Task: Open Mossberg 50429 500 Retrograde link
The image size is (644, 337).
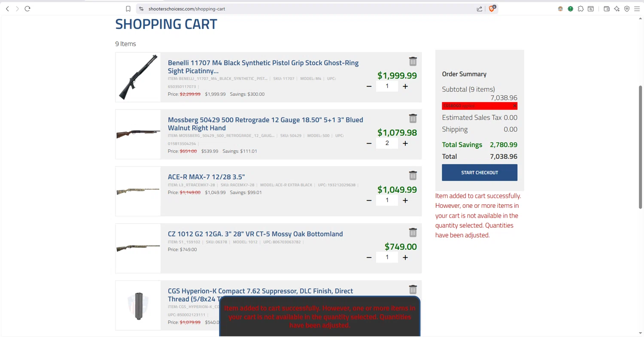Action: pyautogui.click(x=265, y=124)
